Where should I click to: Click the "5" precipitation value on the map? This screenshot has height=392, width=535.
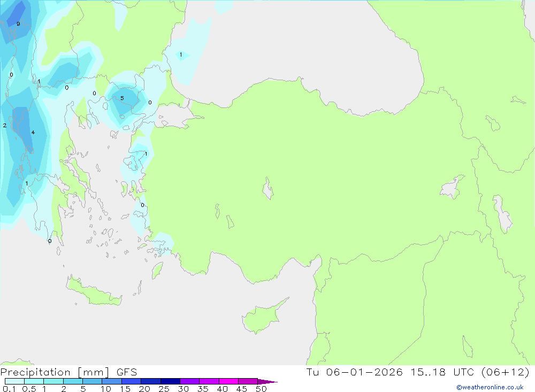122,98
